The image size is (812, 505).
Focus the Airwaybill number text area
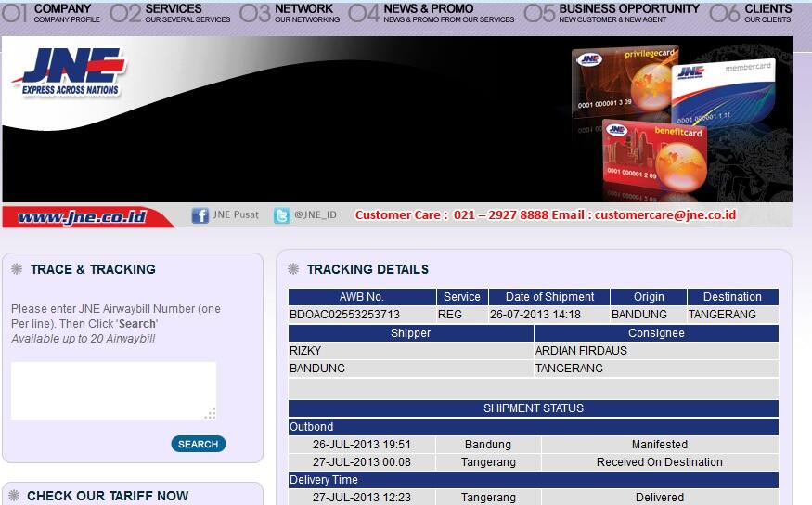click(113, 391)
